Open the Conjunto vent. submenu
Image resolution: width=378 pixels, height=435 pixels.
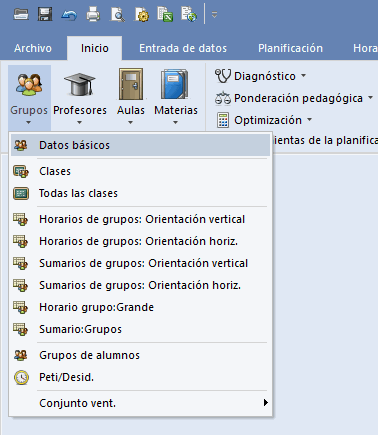point(140,403)
